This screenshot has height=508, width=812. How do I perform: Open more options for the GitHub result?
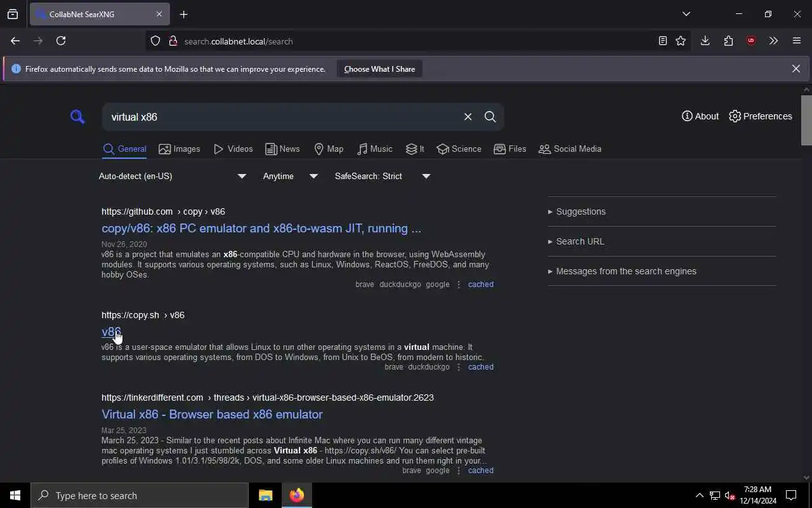click(459, 284)
